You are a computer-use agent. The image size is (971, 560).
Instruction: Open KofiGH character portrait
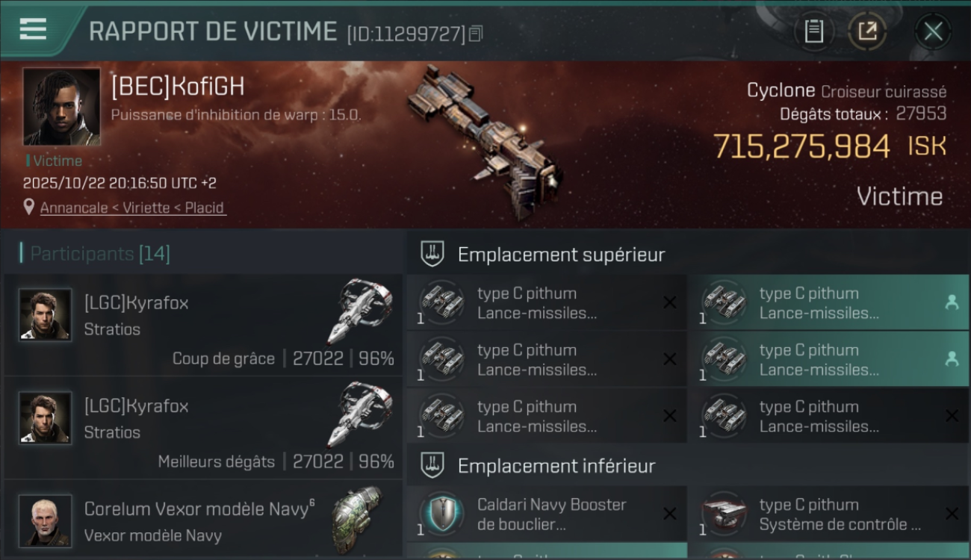tap(61, 107)
